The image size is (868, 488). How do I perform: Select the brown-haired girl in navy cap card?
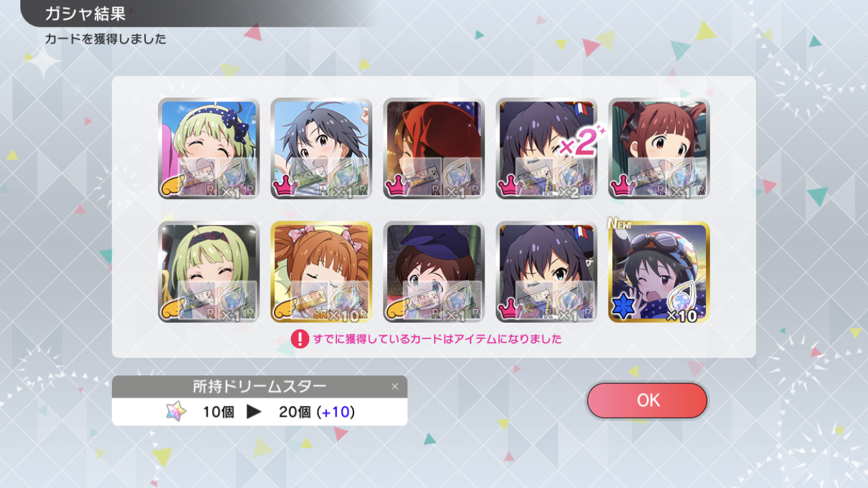point(434,272)
